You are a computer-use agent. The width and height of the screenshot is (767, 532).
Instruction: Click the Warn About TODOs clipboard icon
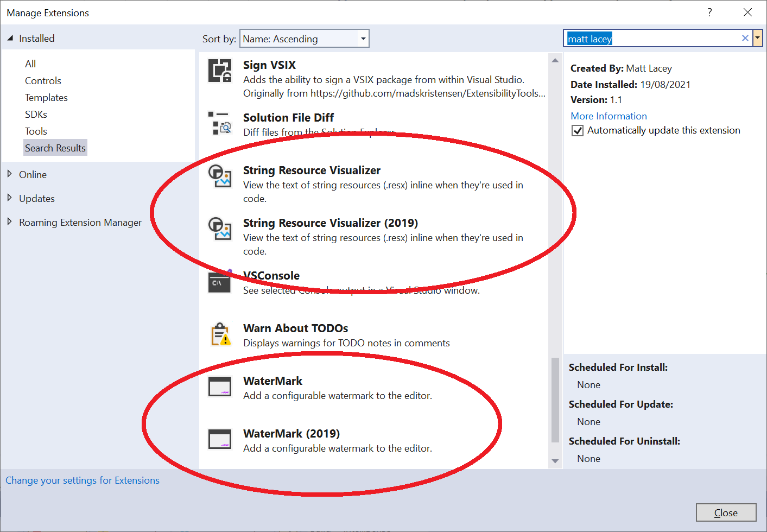point(219,334)
